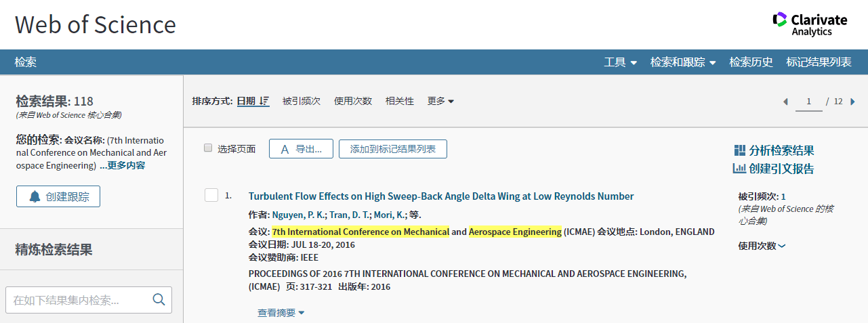Sort by 日期 with descending icon
This screenshot has width=868, height=323.
click(x=253, y=101)
